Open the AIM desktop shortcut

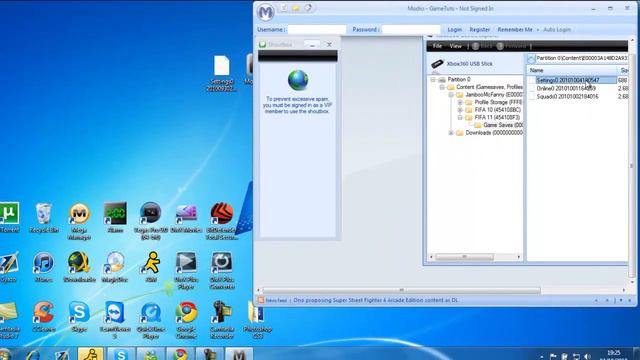[x=151, y=267]
